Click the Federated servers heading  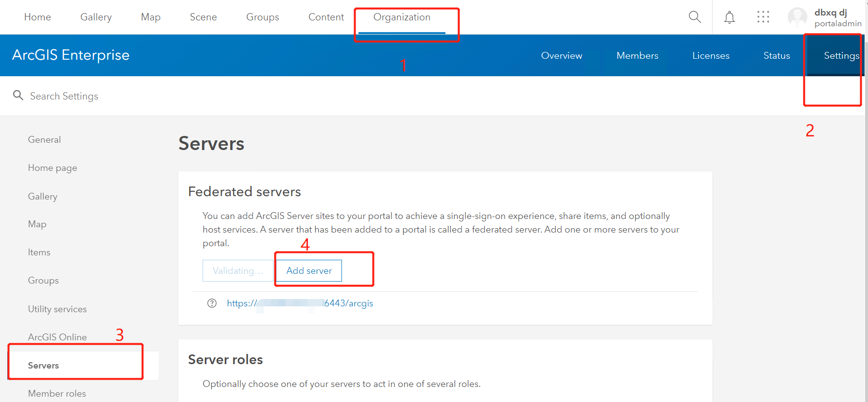tap(244, 192)
